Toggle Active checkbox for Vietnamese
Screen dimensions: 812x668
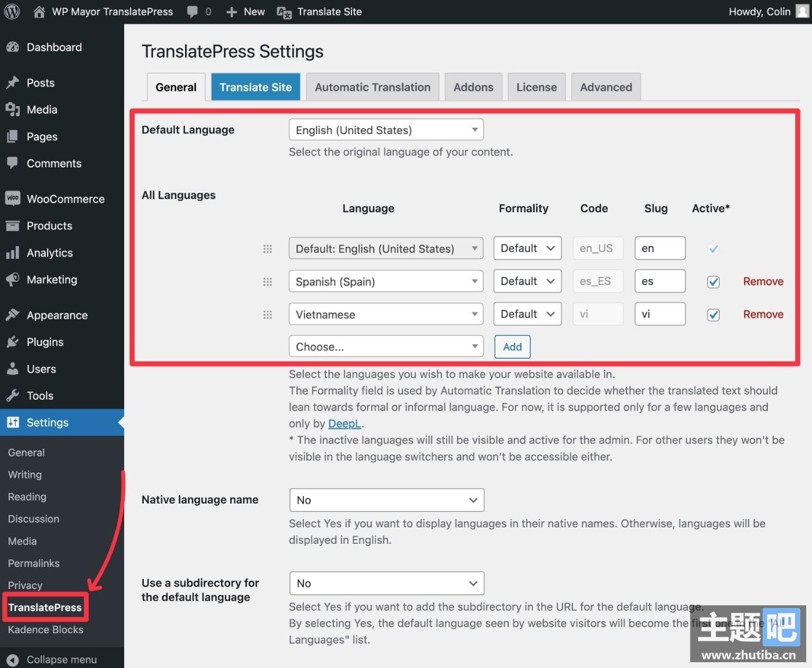pyautogui.click(x=713, y=315)
